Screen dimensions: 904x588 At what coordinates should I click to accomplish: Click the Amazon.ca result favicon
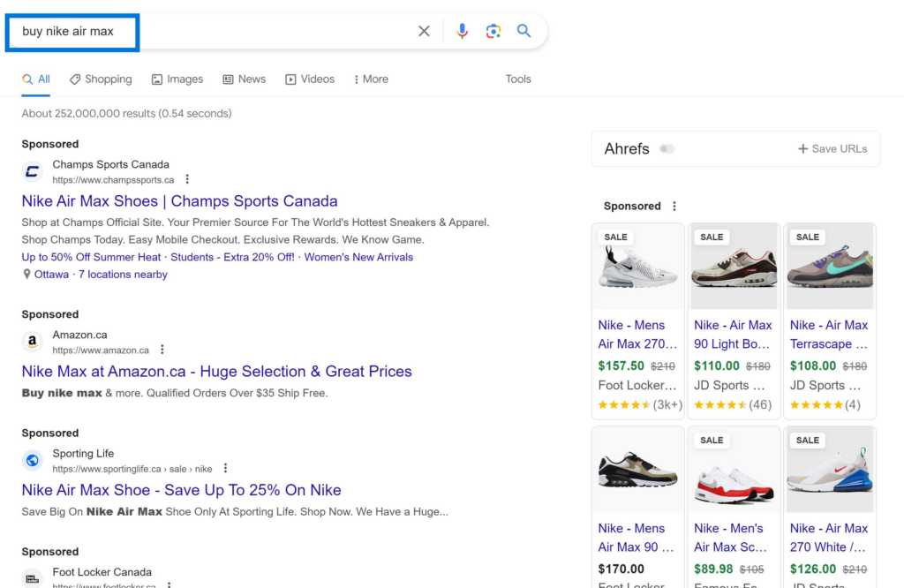click(x=32, y=342)
